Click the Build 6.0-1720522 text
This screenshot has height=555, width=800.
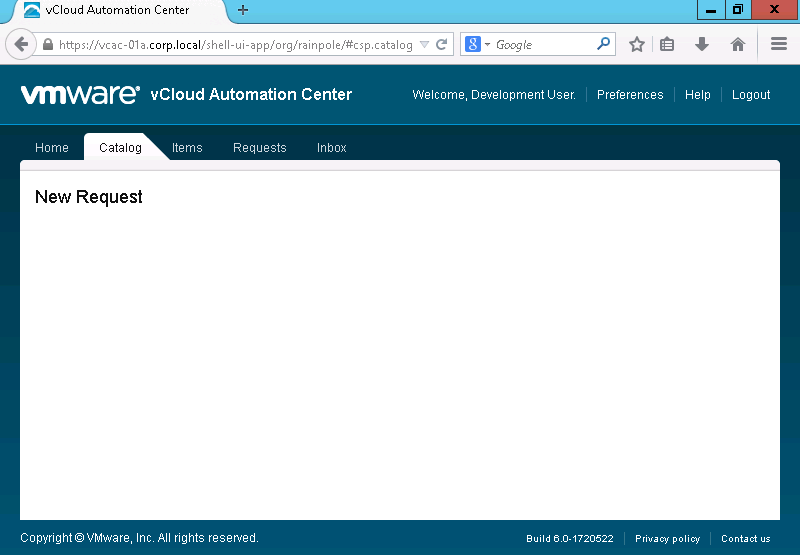[x=569, y=539]
